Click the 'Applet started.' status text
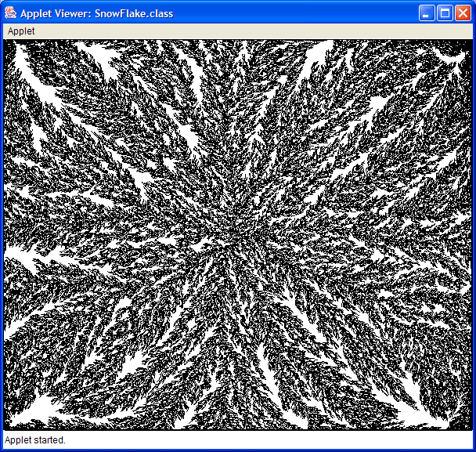 pos(35,439)
